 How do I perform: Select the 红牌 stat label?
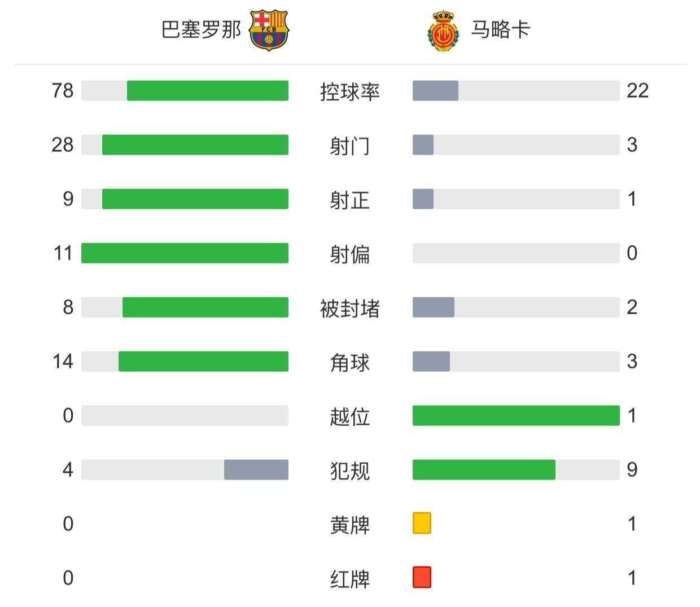tap(350, 579)
